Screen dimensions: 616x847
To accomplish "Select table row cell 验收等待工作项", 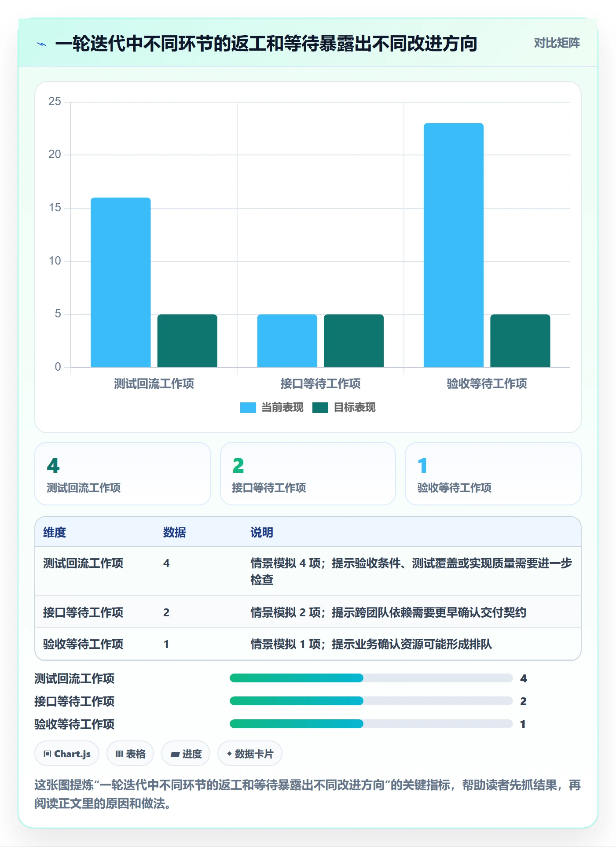I will (x=83, y=644).
